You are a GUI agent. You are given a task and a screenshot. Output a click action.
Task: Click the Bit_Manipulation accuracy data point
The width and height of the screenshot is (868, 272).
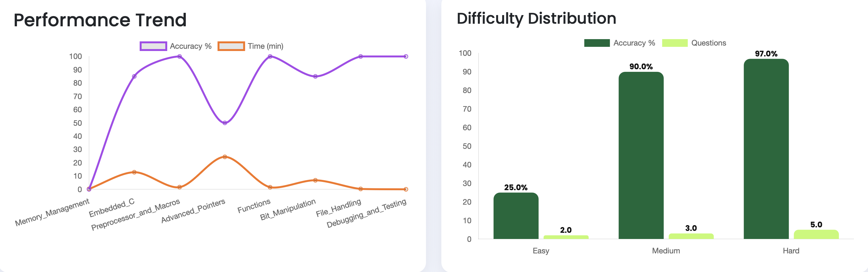tap(315, 76)
